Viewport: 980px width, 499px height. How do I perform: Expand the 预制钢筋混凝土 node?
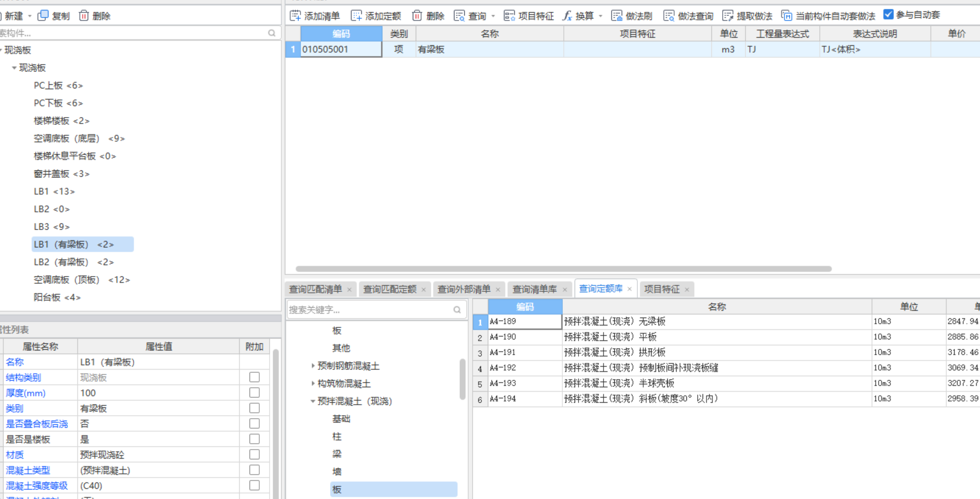click(313, 366)
